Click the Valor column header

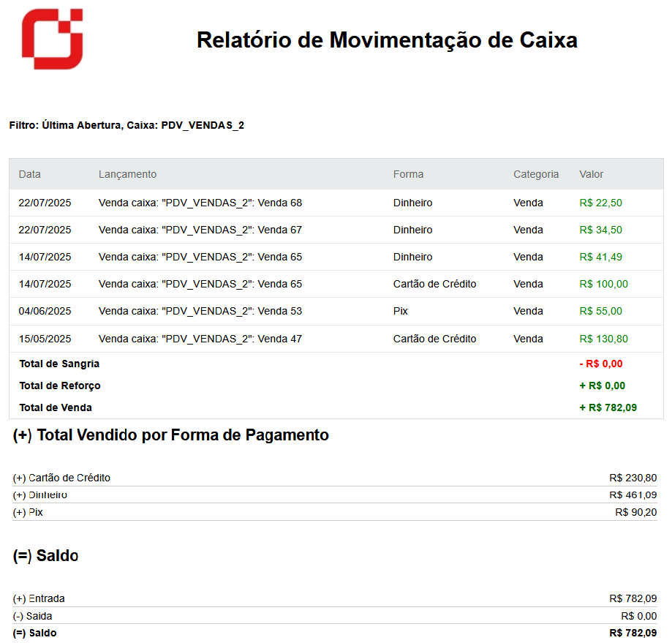click(592, 174)
